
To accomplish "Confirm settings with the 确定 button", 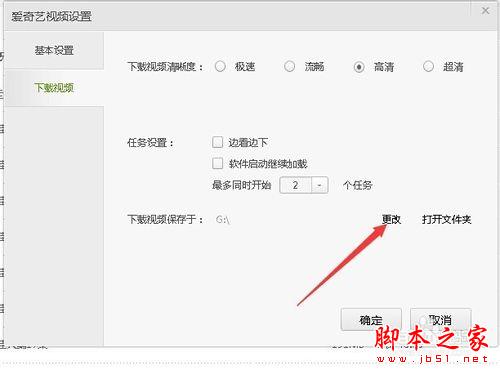I will coord(371,320).
